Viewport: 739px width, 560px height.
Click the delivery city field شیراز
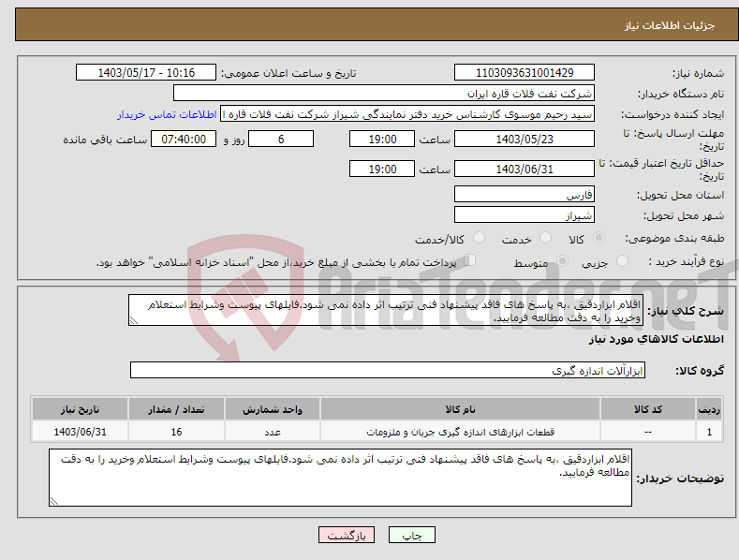click(x=525, y=215)
